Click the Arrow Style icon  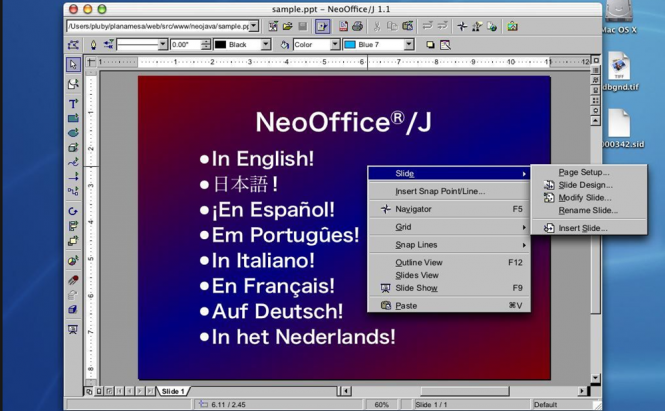(108, 45)
